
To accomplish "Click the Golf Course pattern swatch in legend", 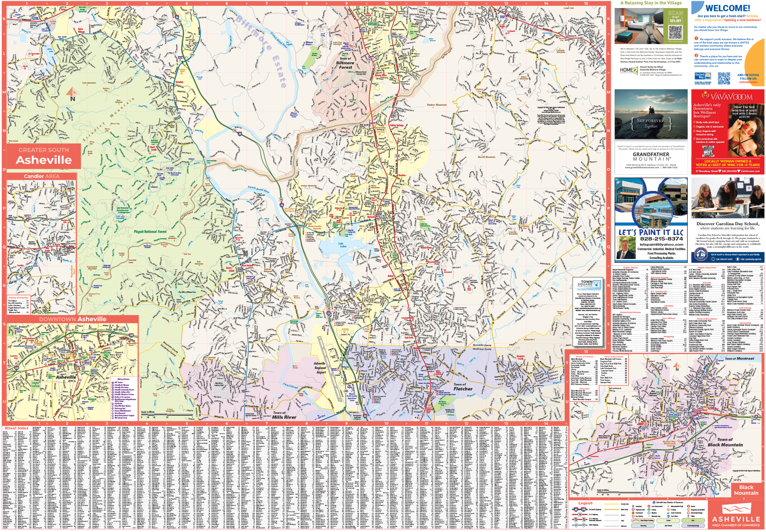I will pyautogui.click(x=668, y=526).
